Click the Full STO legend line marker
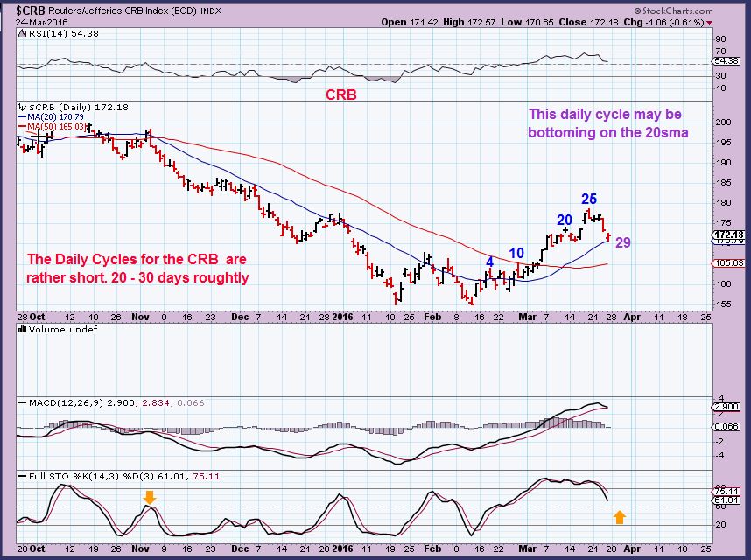 (x=22, y=477)
